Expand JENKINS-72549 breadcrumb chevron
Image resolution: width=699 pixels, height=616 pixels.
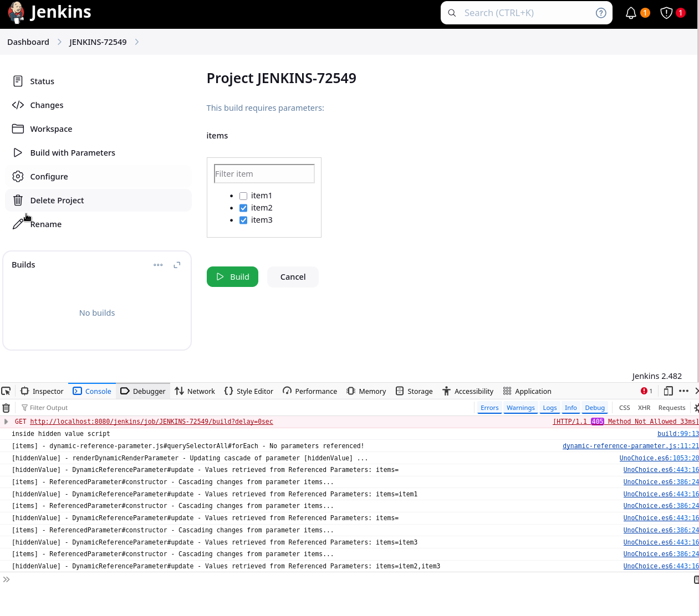click(137, 42)
